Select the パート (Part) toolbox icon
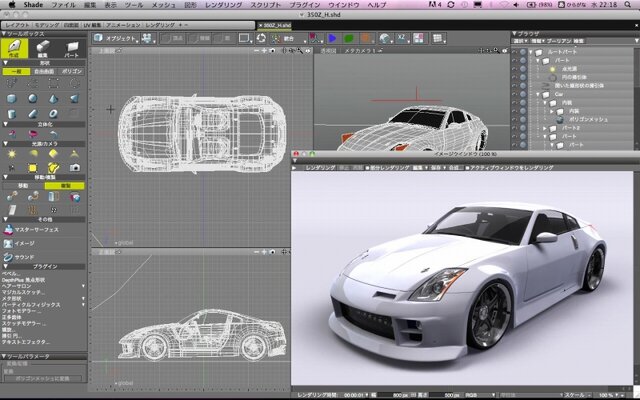 point(72,48)
